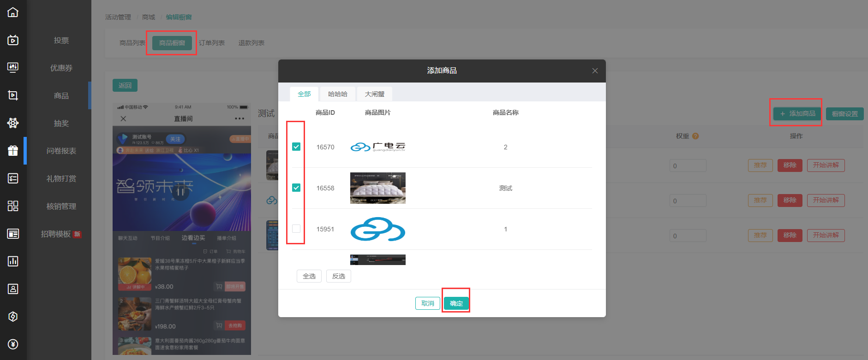Tap the pause icon on the preview video

[x=180, y=193]
